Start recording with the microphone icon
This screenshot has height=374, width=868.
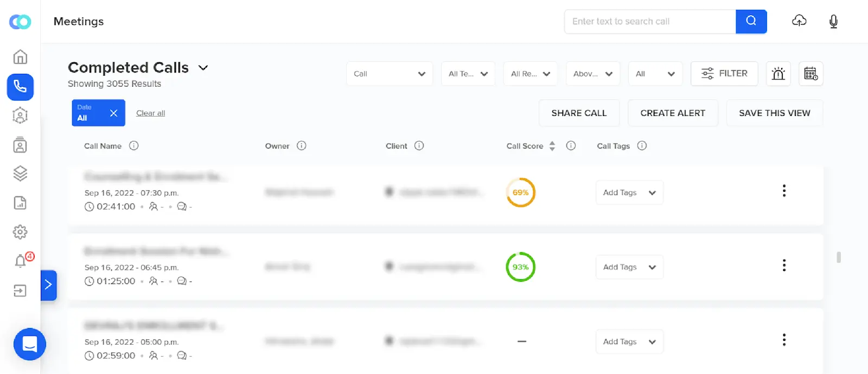(x=833, y=21)
